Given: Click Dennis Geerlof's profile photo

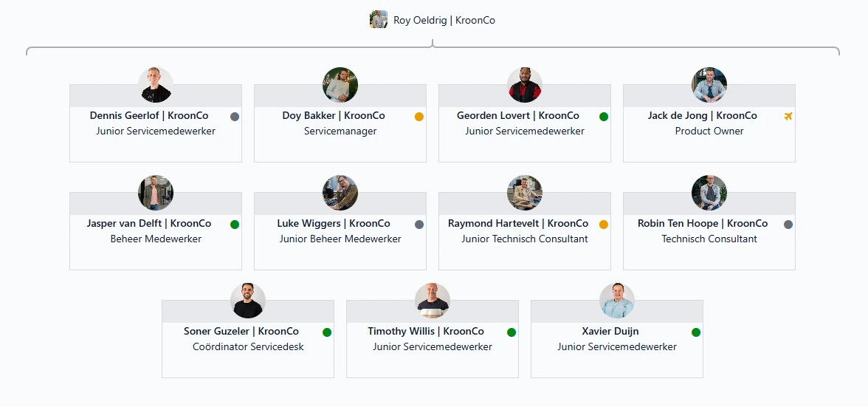Looking at the screenshot, I should (156, 85).
